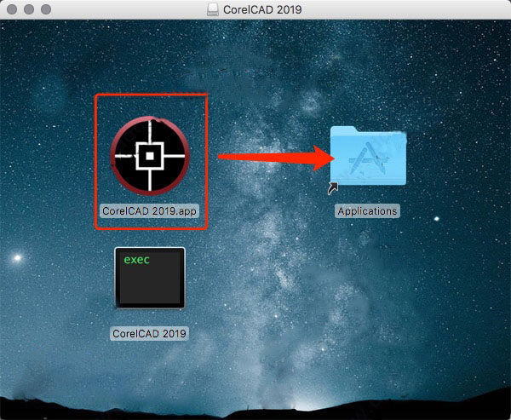Select the exec terminal file icon

point(150,278)
